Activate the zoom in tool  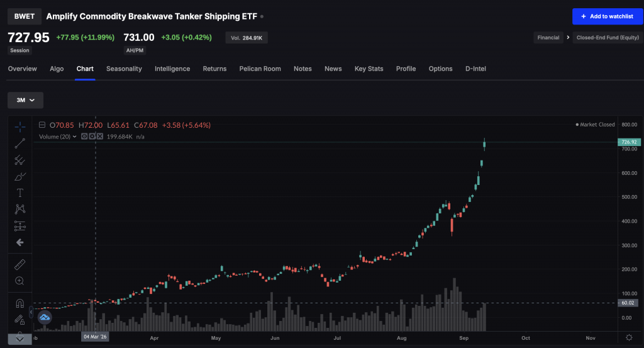pos(19,281)
